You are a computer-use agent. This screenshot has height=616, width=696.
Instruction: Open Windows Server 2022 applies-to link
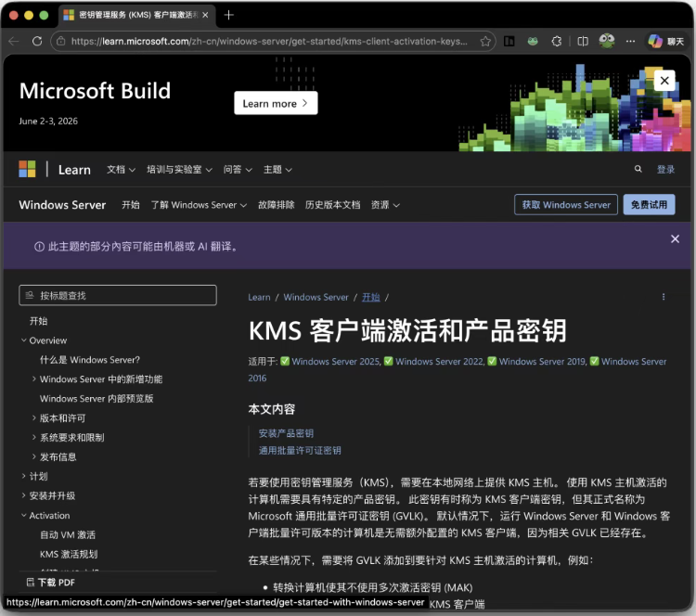click(440, 361)
